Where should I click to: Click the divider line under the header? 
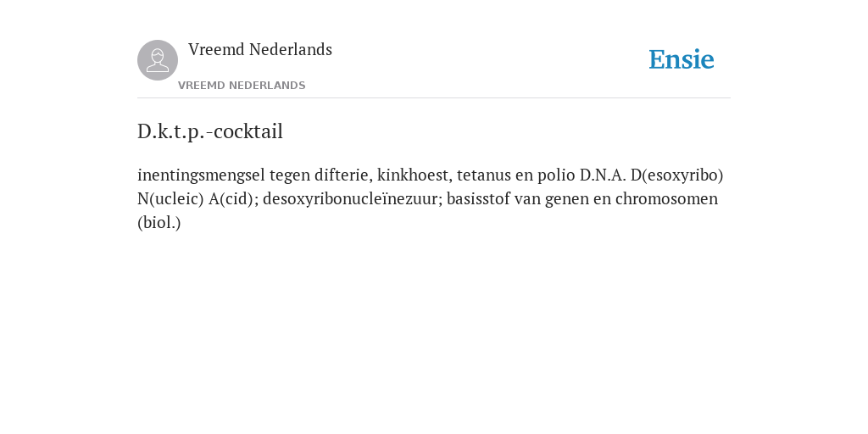(x=434, y=98)
